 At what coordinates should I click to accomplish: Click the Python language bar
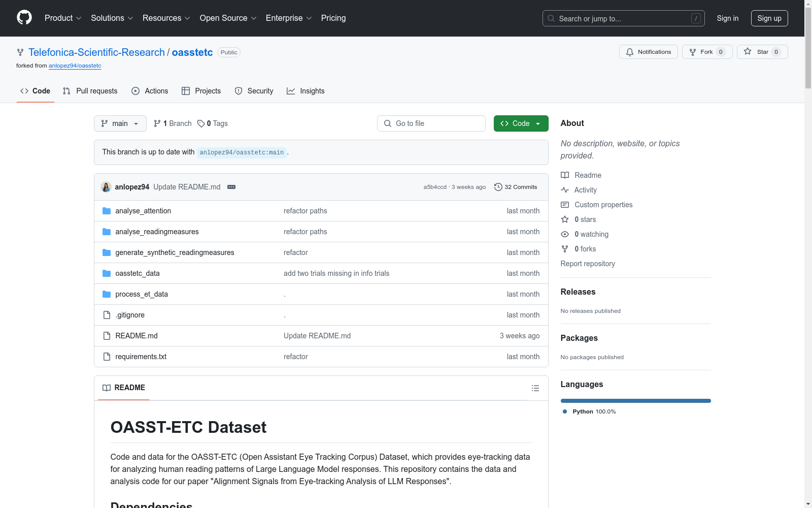tap(636, 401)
